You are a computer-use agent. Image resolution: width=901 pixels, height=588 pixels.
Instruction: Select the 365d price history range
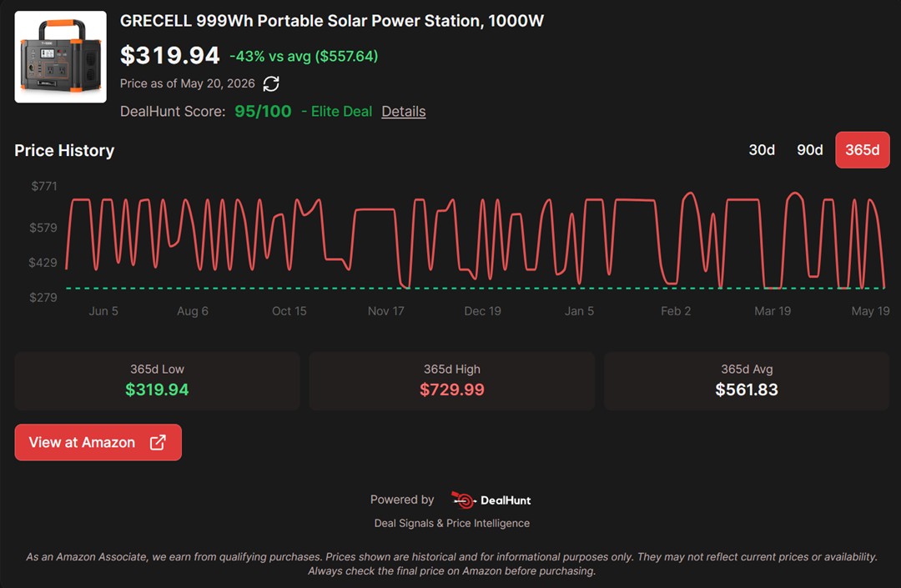863,150
